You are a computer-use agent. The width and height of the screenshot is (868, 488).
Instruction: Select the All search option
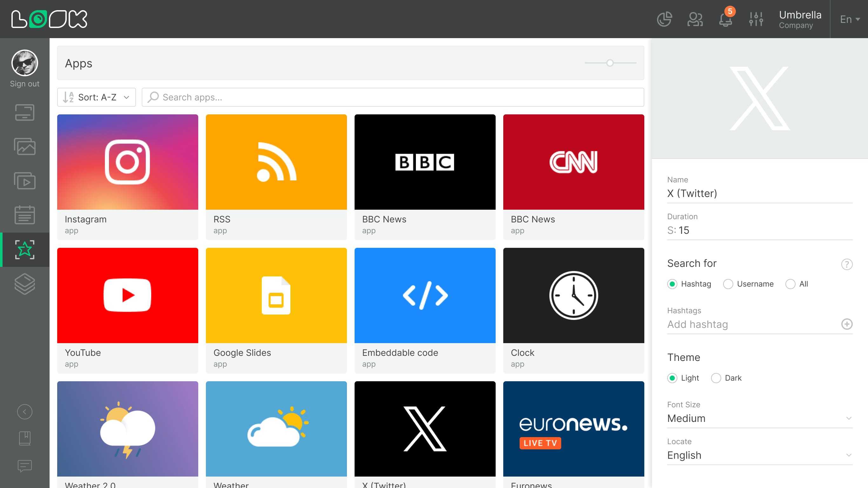coord(790,284)
